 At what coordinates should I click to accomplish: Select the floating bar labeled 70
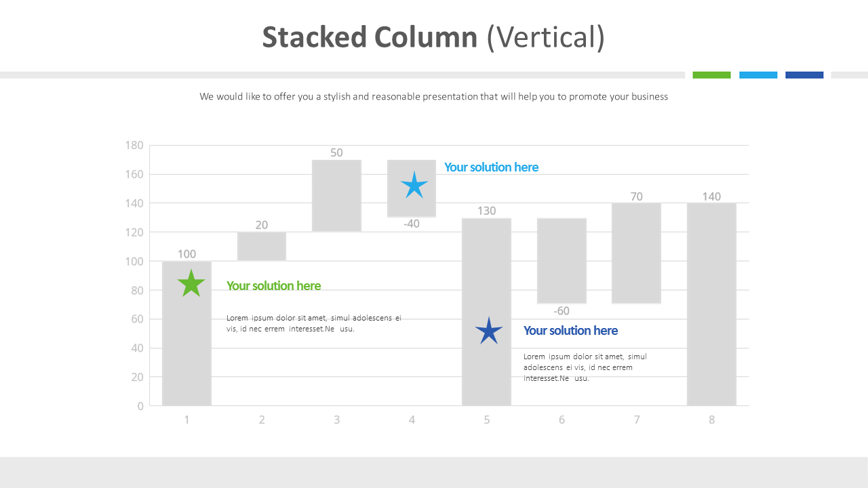(x=636, y=253)
